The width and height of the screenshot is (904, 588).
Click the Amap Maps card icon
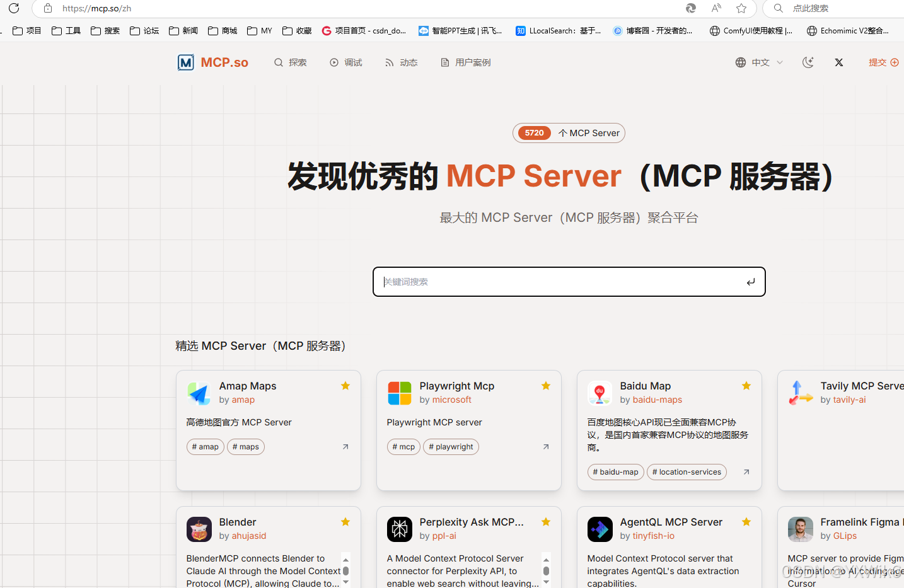199,393
